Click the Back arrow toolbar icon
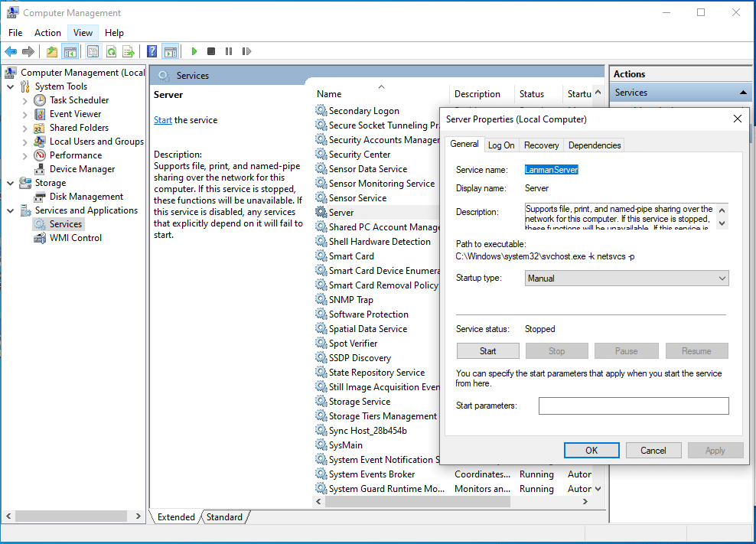This screenshot has height=544, width=756. coord(11,51)
